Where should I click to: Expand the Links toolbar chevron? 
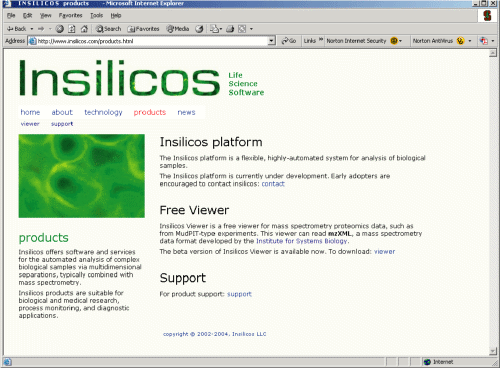(x=321, y=40)
